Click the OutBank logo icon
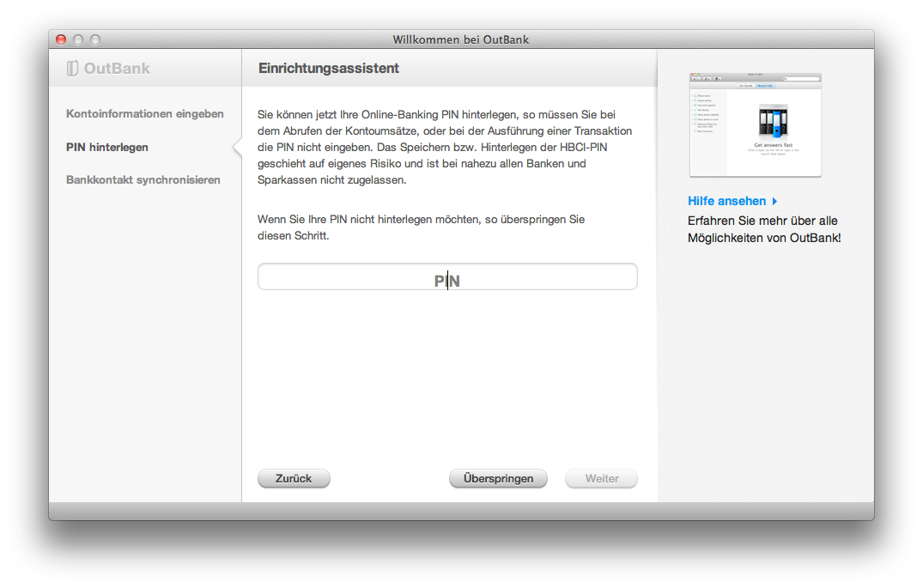Screen dimensions: 923x588 (72, 69)
